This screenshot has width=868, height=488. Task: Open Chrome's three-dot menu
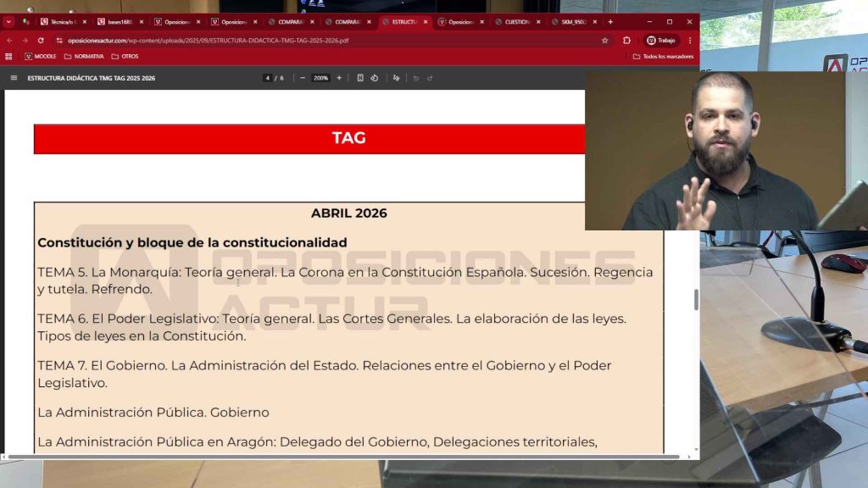[690, 40]
